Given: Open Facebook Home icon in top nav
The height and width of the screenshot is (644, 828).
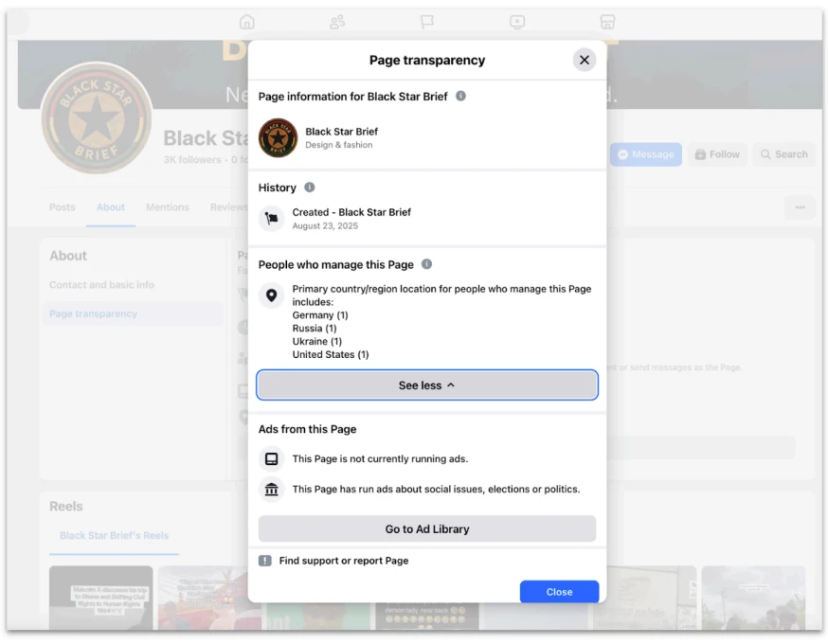Looking at the screenshot, I should (246, 22).
